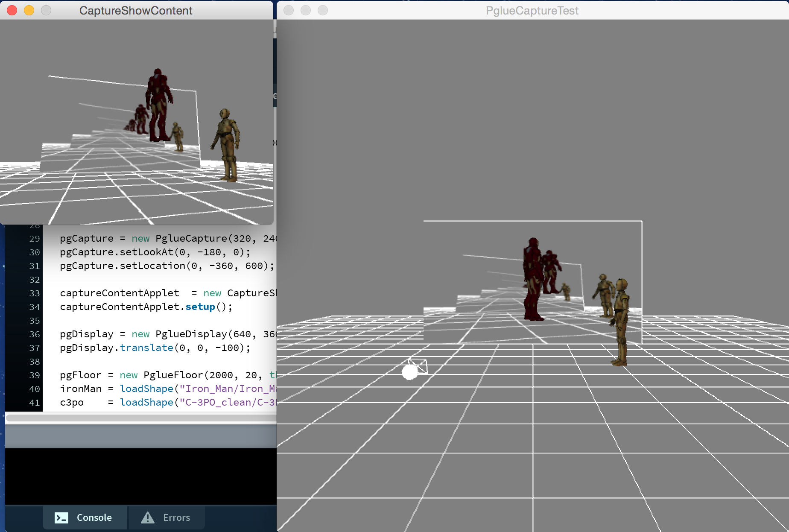Click the pgDisplay = new PglueDisplay line

click(x=168, y=334)
